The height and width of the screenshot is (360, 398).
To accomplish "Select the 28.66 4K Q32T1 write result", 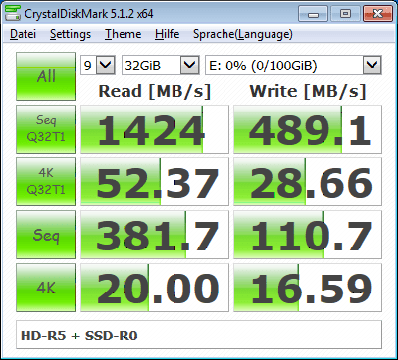I will [307, 182].
